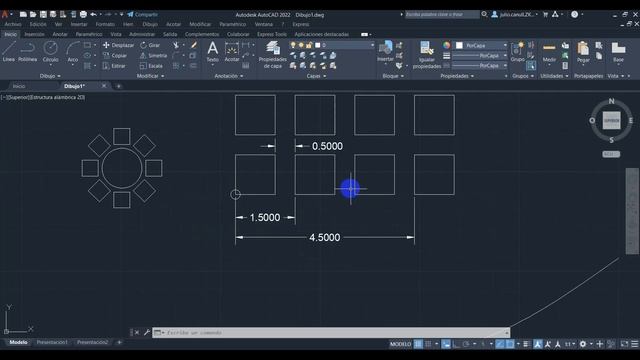Click the Escala (scale) tool

[151, 66]
